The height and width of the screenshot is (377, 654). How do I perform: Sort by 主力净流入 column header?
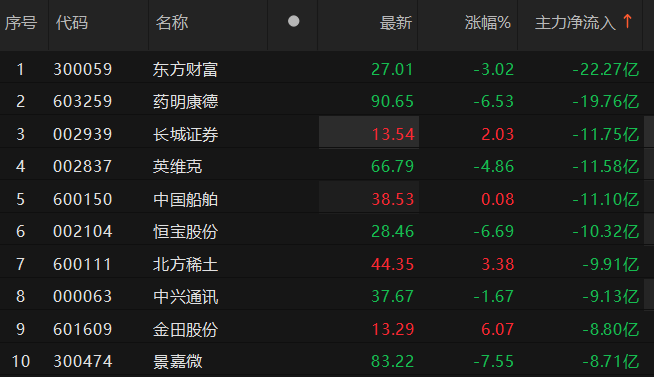tap(575, 23)
